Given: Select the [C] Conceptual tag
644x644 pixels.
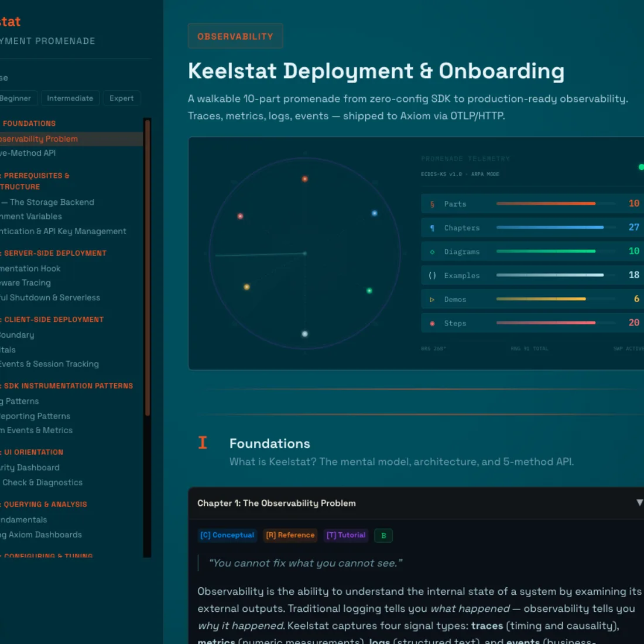Looking at the screenshot, I should [x=227, y=535].
